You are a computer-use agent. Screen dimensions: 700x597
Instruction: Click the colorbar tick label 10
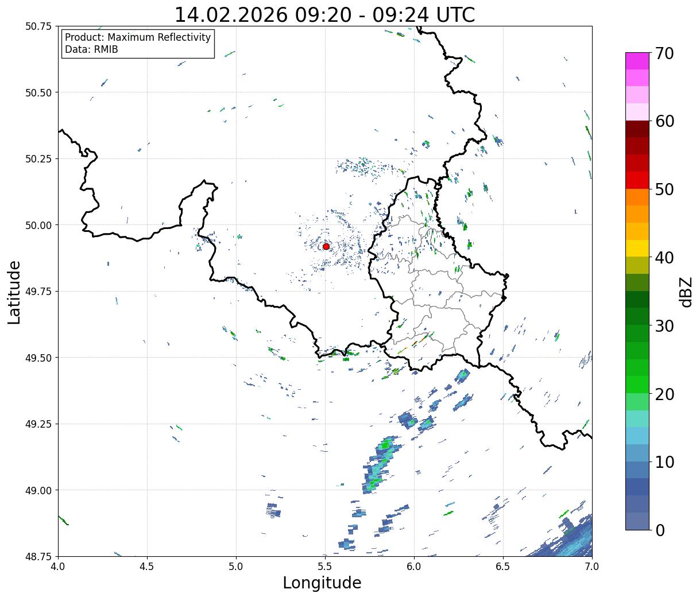click(664, 462)
